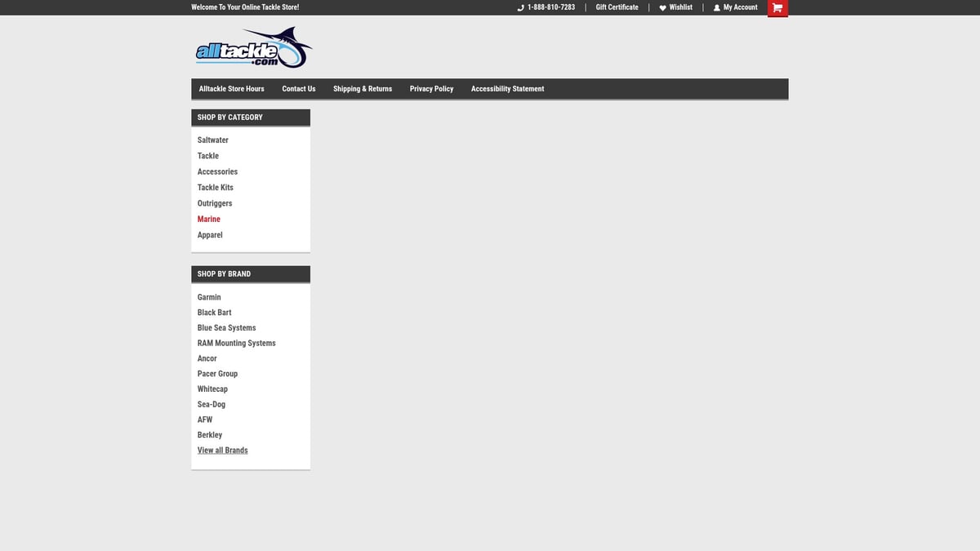
Task: Open the Gift Certificate link
Action: click(x=617, y=7)
